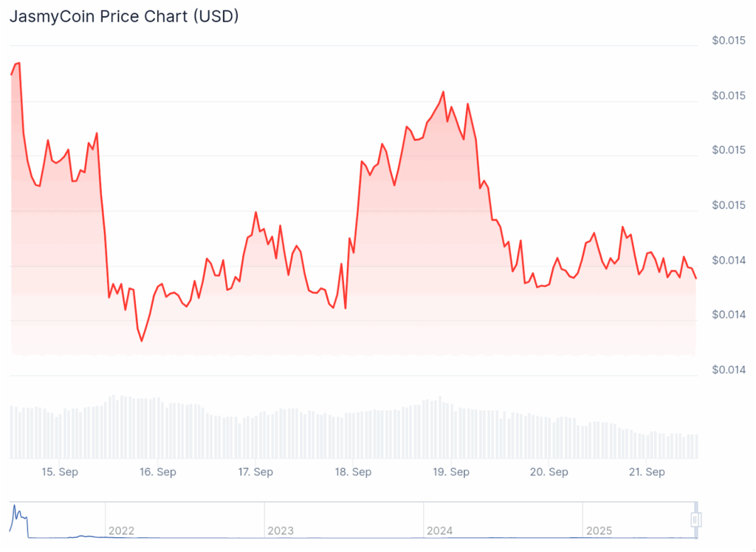
Task: Click the price peak just before 19. Sep
Action: coord(443,92)
